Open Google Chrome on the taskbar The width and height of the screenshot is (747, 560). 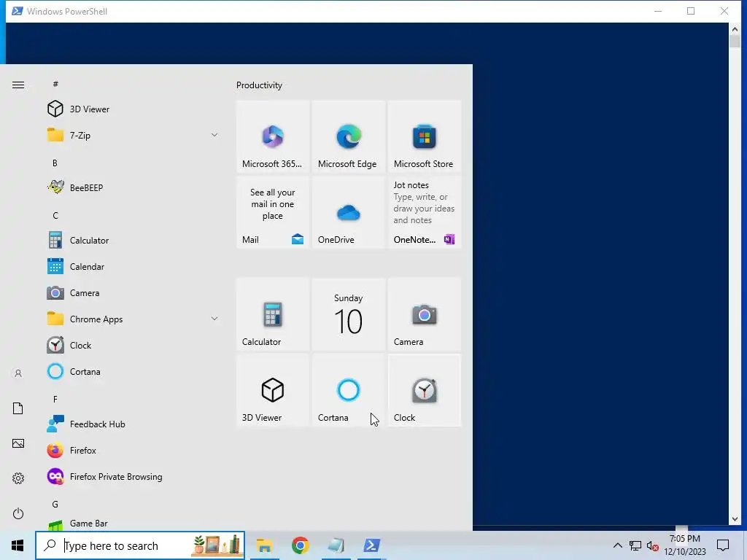[x=300, y=545]
